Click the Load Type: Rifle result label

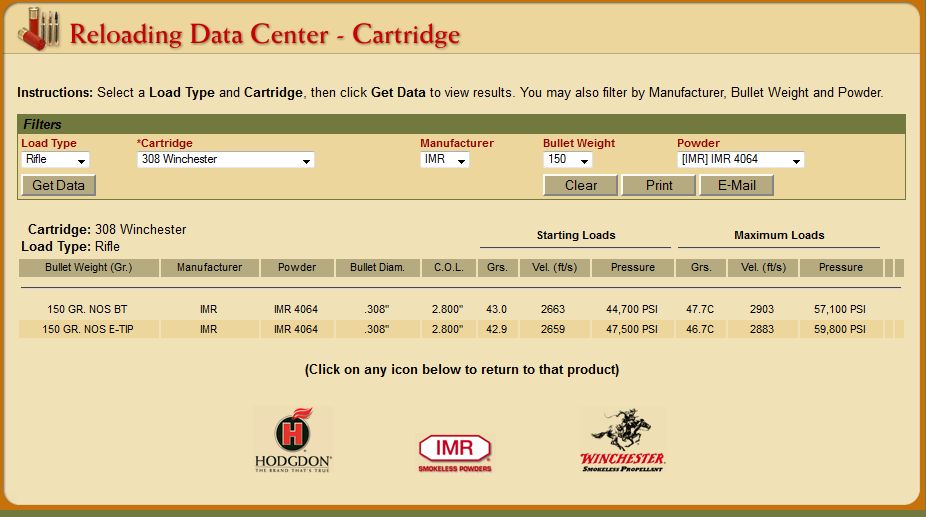70,246
